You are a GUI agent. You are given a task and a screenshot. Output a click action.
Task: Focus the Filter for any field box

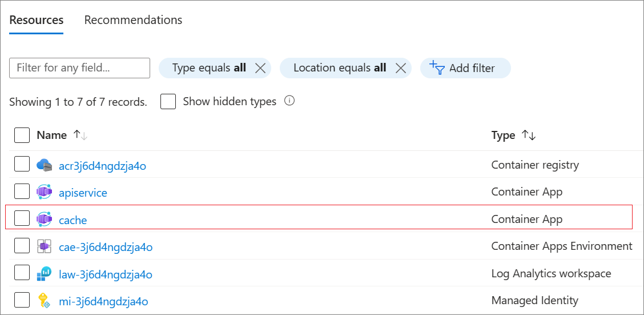click(x=79, y=68)
